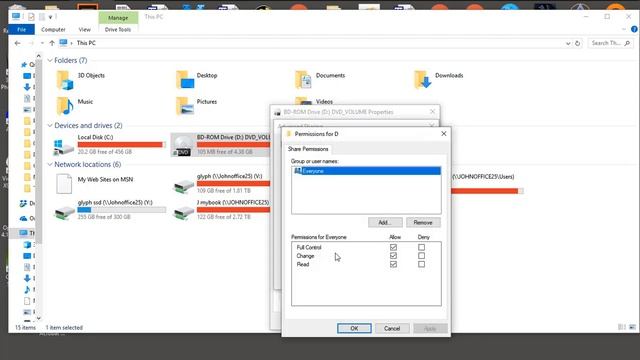Viewport: 640px width, 360px height.
Task: Select the J mybook network drive icon
Action: [183, 212]
